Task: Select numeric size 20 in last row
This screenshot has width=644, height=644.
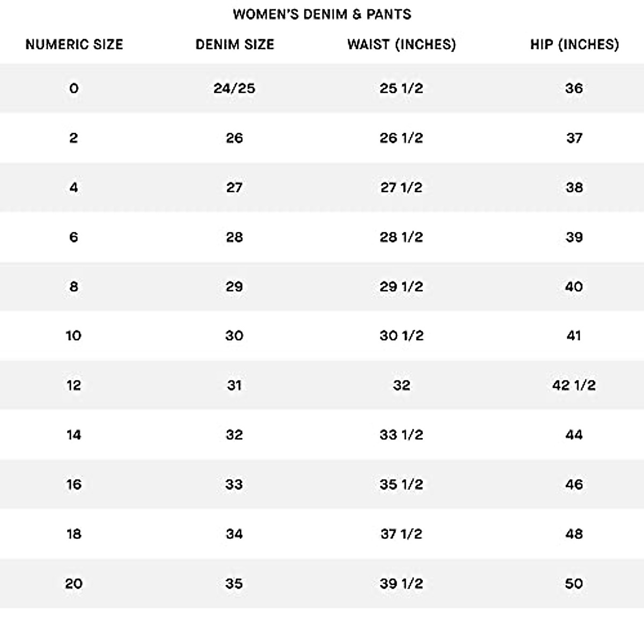Action: [x=74, y=583]
